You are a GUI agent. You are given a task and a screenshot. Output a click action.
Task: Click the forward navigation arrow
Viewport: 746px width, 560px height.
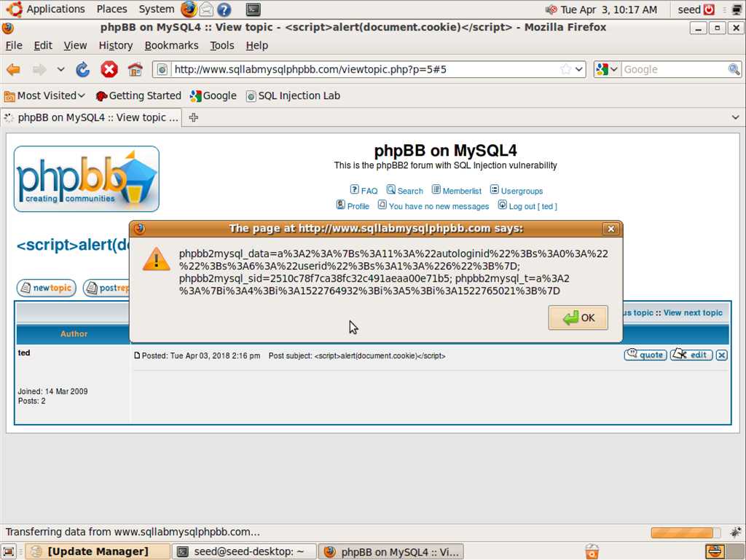pyautogui.click(x=39, y=70)
